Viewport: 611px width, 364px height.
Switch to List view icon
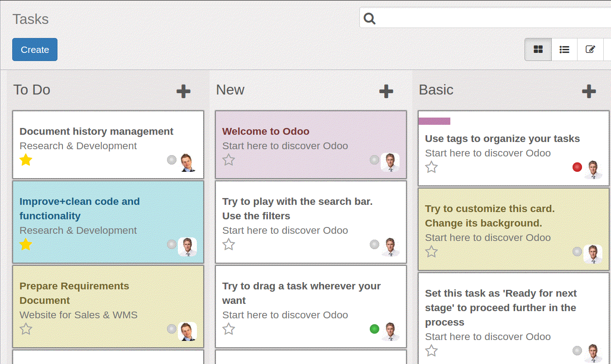pos(564,49)
